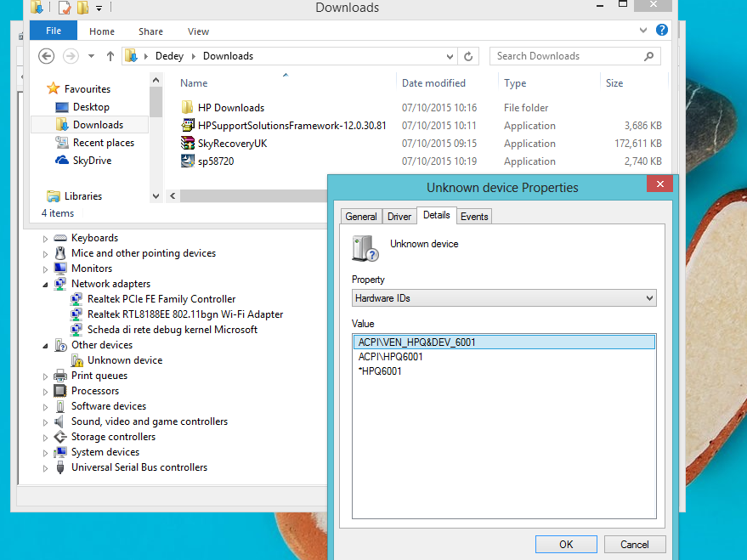
Task: Click horizontal scrollbar left arrow
Action: point(173,195)
